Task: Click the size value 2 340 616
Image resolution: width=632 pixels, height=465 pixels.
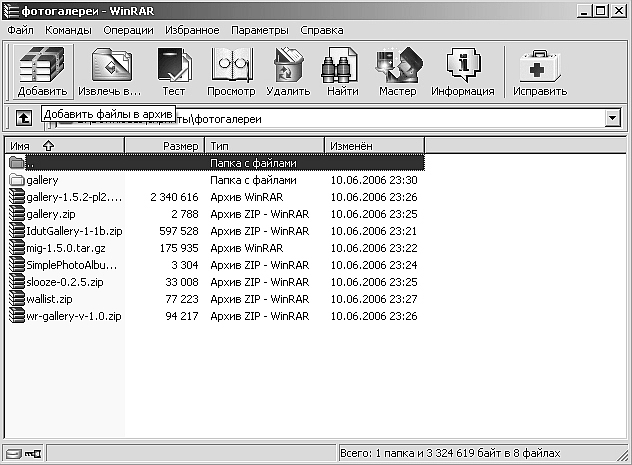Action: coord(174,197)
